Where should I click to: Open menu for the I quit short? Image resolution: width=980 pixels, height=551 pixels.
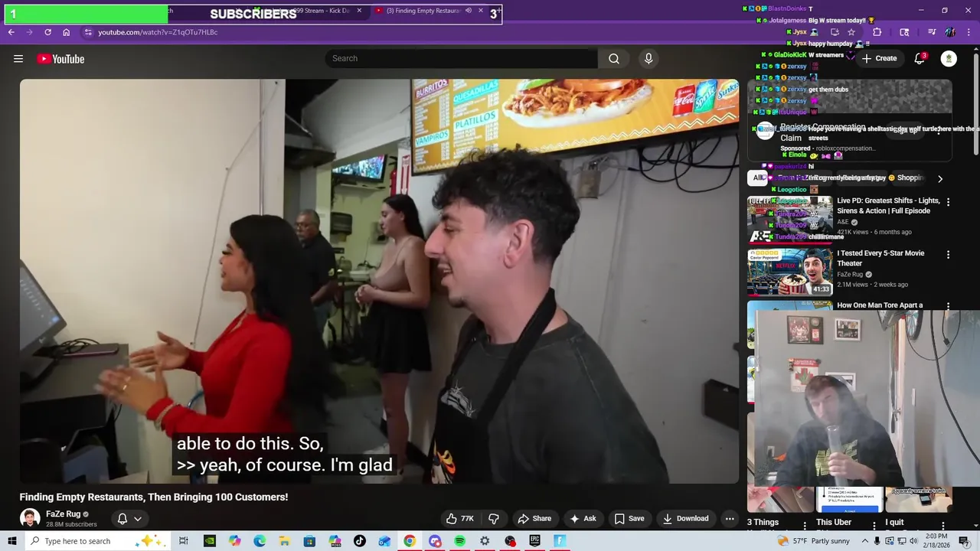pos(942,525)
